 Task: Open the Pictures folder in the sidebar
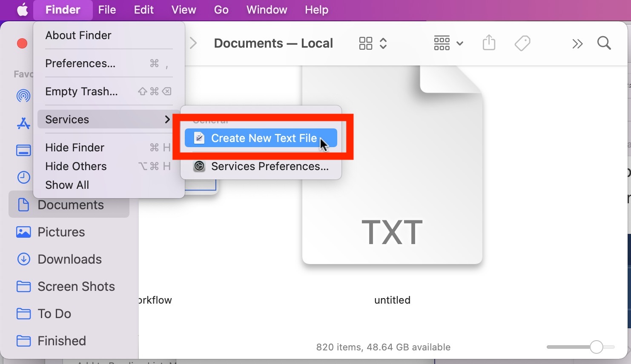pyautogui.click(x=61, y=232)
